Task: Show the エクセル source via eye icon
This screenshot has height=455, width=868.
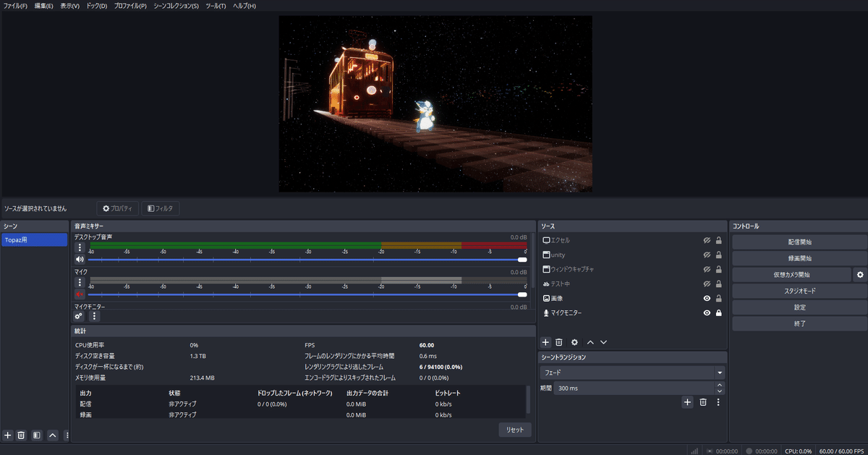Action: 707,240
